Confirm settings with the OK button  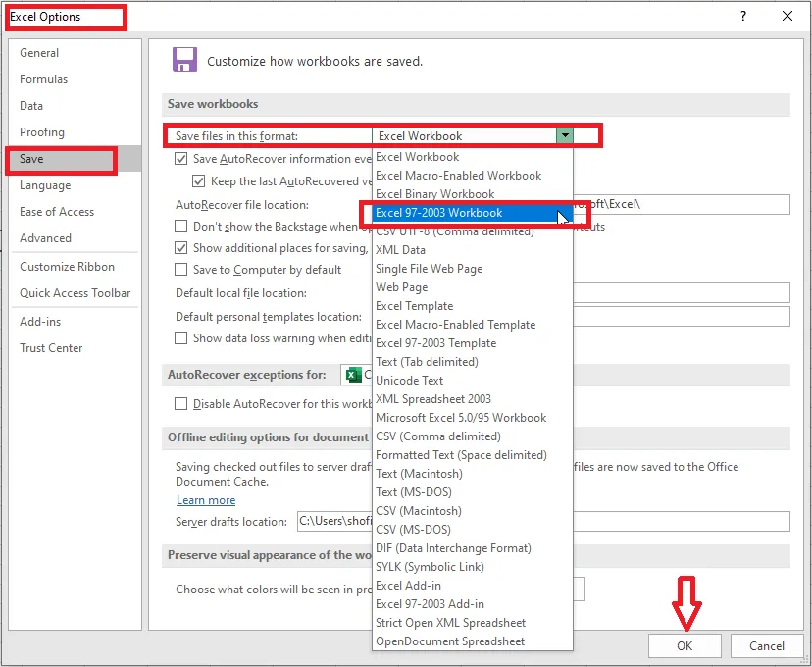(685, 645)
